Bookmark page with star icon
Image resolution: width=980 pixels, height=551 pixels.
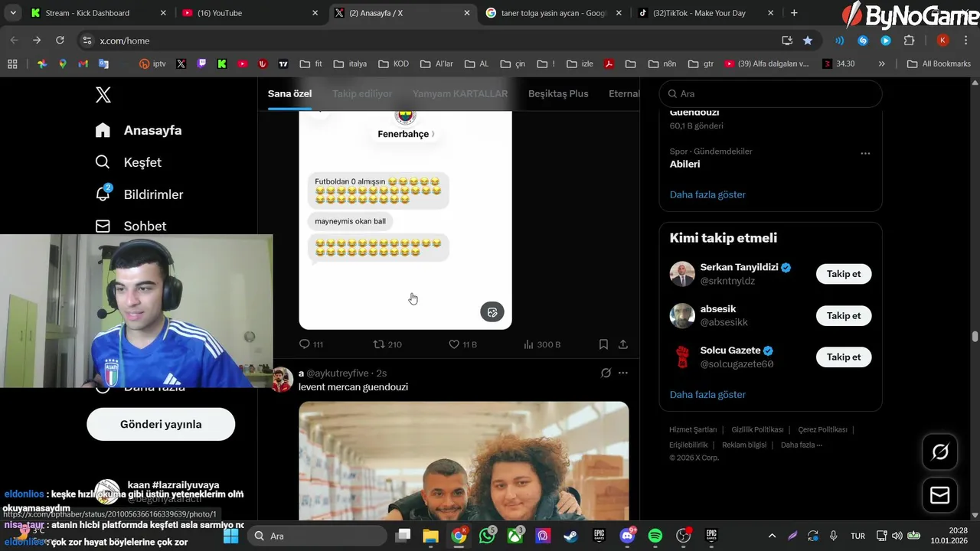(x=808, y=41)
